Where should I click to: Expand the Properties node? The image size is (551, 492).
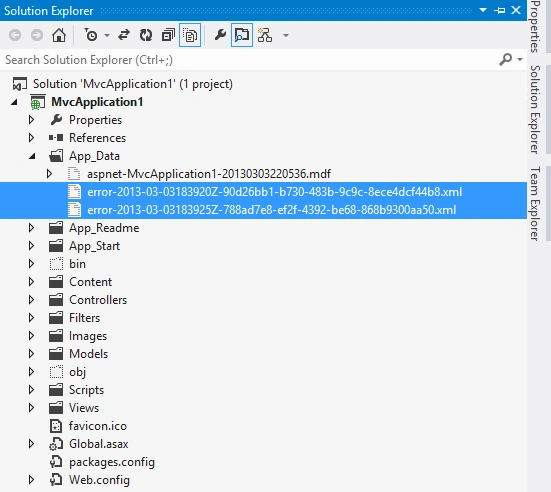click(31, 120)
